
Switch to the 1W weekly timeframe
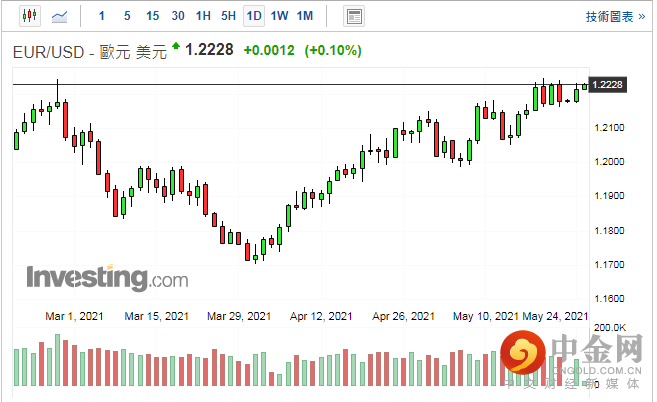click(x=279, y=16)
